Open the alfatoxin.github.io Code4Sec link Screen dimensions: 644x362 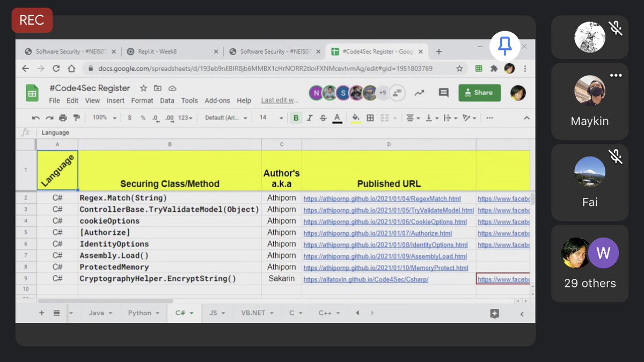tap(365, 279)
